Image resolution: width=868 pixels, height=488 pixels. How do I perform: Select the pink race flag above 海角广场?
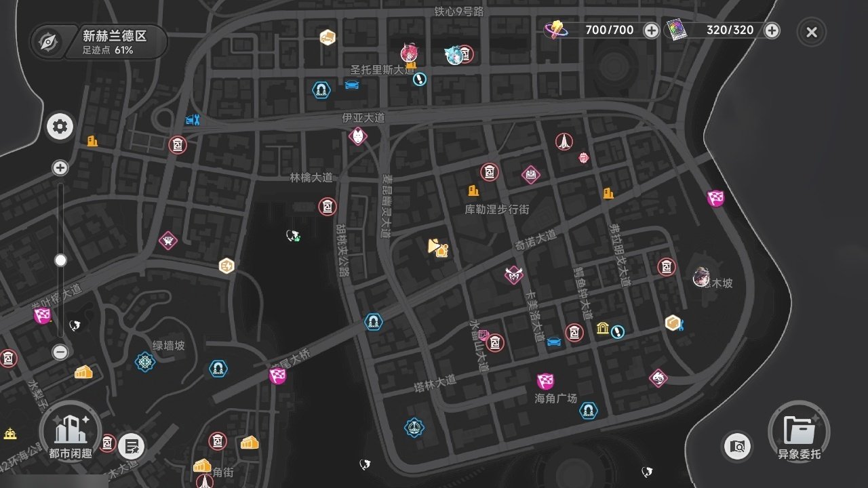pos(546,381)
